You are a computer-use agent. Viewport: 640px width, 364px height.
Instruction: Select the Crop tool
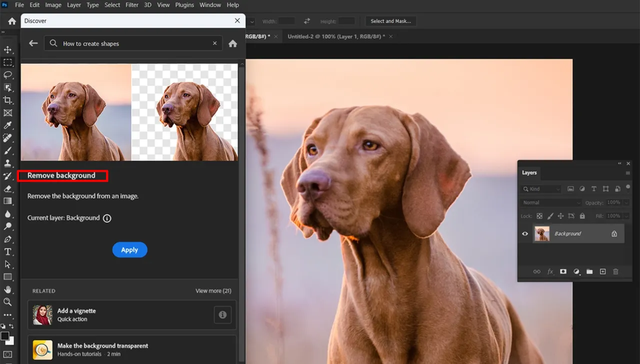tap(8, 100)
